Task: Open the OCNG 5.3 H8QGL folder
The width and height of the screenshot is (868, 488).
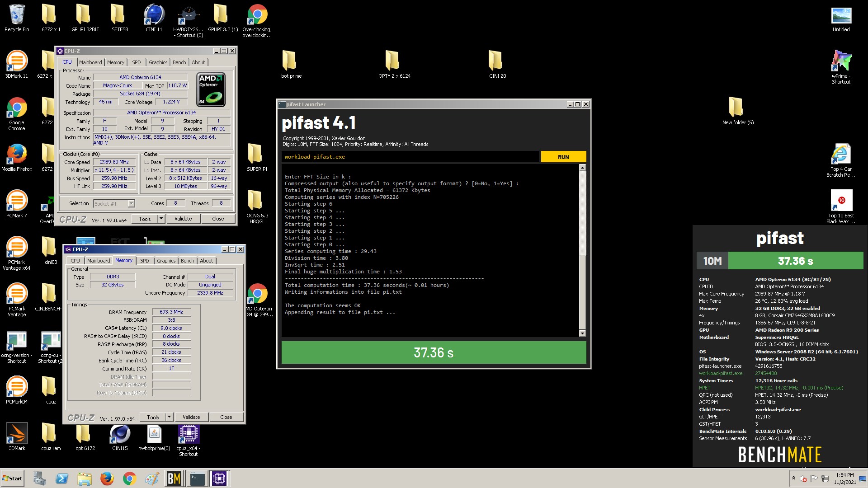Action: (x=257, y=207)
